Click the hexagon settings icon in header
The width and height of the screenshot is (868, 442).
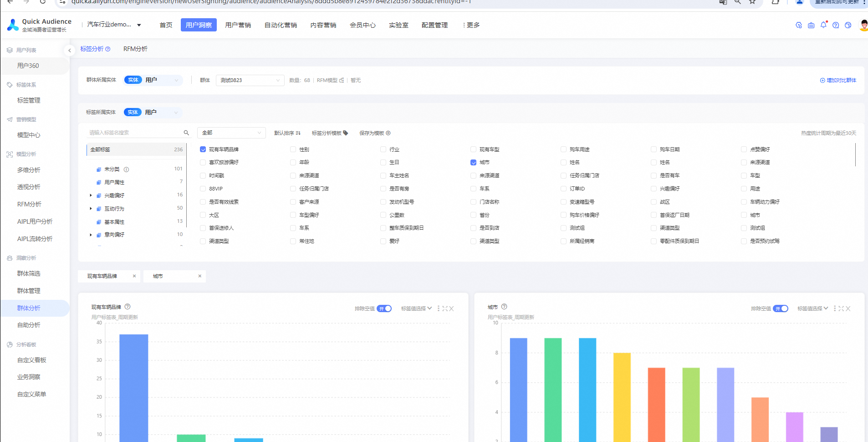tap(799, 25)
